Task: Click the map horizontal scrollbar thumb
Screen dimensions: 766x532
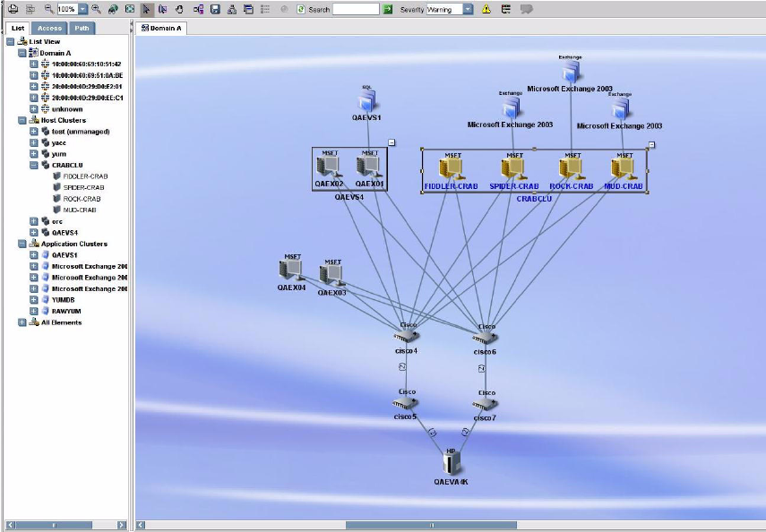Action: click(x=431, y=525)
